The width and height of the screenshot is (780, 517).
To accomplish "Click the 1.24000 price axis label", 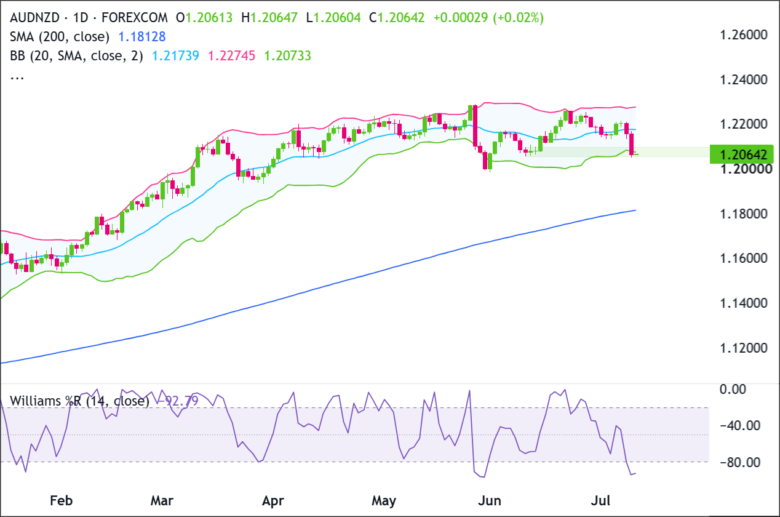I will pyautogui.click(x=744, y=80).
